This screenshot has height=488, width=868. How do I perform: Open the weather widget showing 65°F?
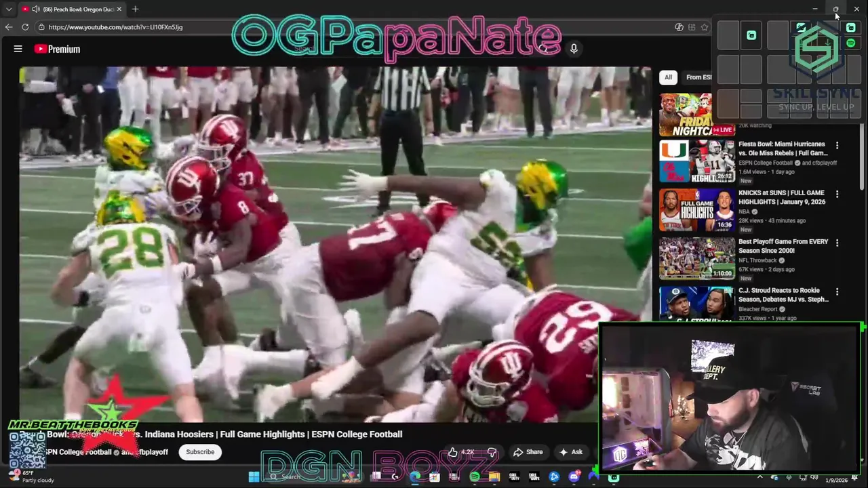point(31,476)
